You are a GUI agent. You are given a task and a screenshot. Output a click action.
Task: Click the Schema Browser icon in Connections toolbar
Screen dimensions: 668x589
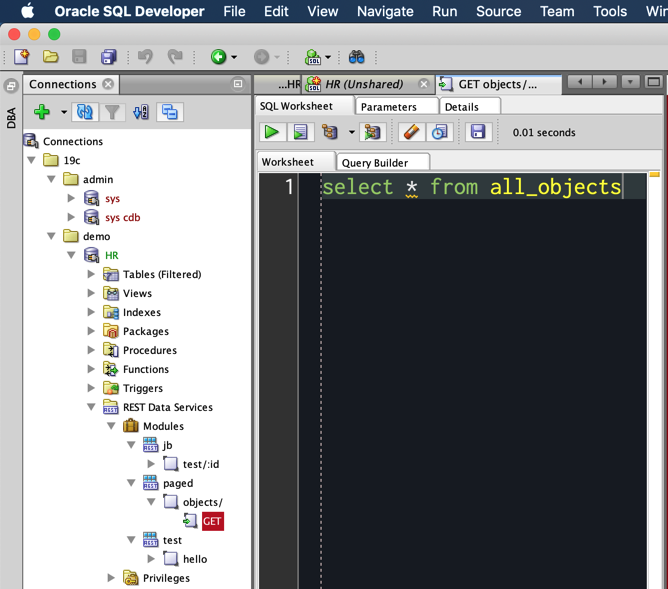tap(170, 112)
